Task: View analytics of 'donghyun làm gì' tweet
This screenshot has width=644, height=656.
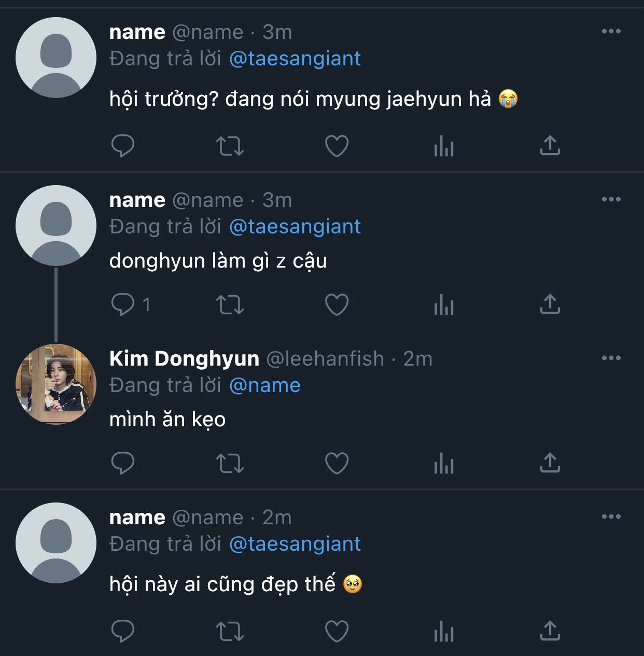Action: click(443, 304)
